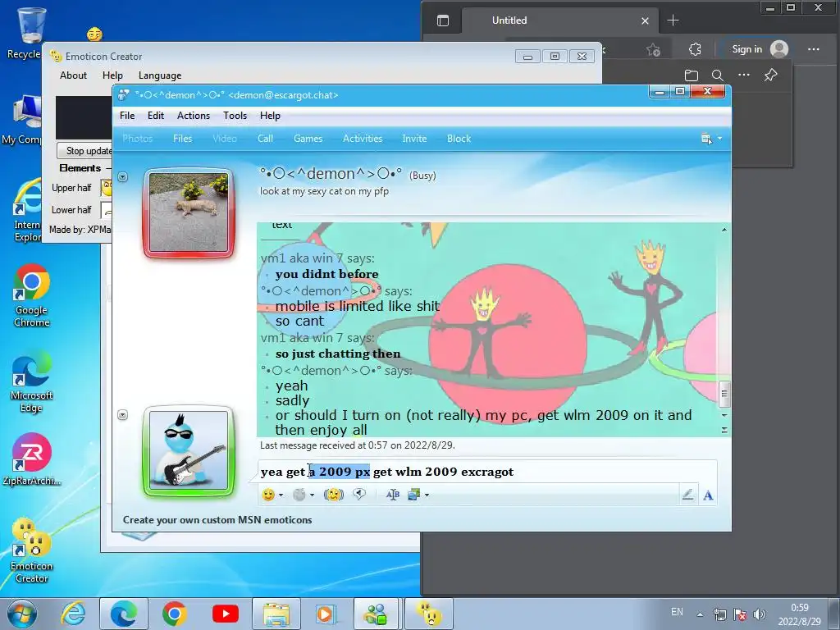Open Activities in conversation toolbar
This screenshot has height=630, width=840.
click(363, 139)
